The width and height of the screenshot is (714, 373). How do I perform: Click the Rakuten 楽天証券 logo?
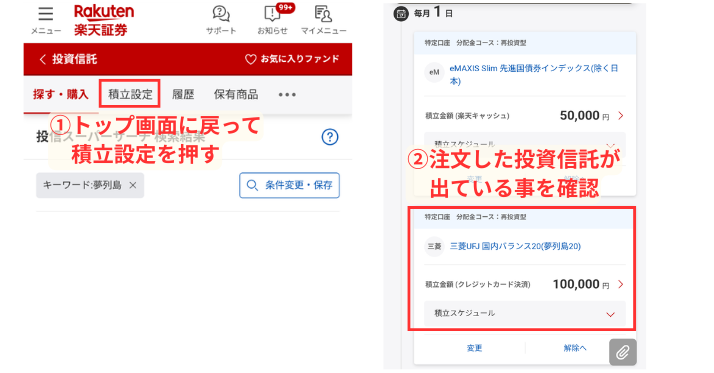104,20
